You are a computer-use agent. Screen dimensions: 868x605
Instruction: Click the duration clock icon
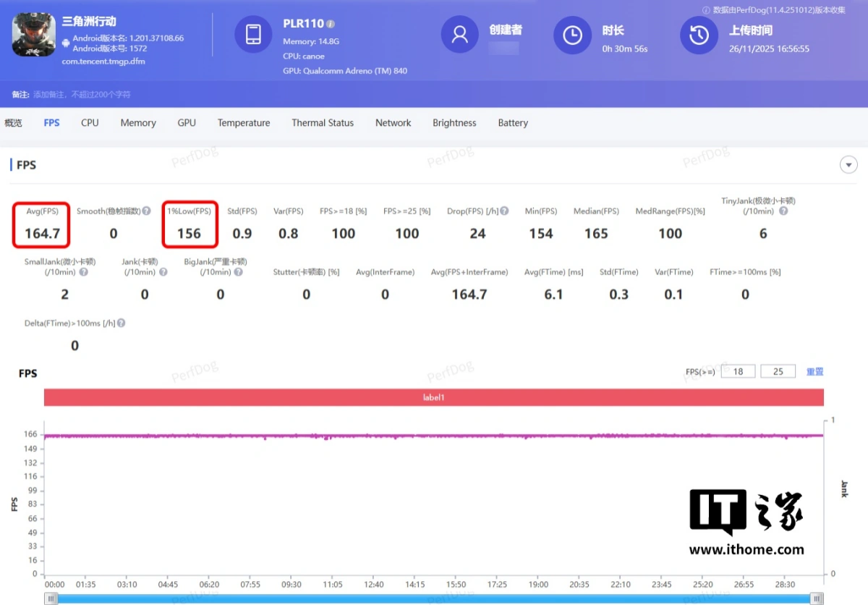click(x=572, y=35)
